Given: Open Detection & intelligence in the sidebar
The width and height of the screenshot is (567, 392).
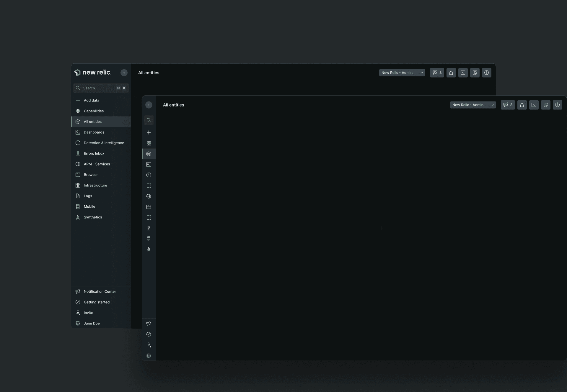Looking at the screenshot, I should (x=104, y=143).
